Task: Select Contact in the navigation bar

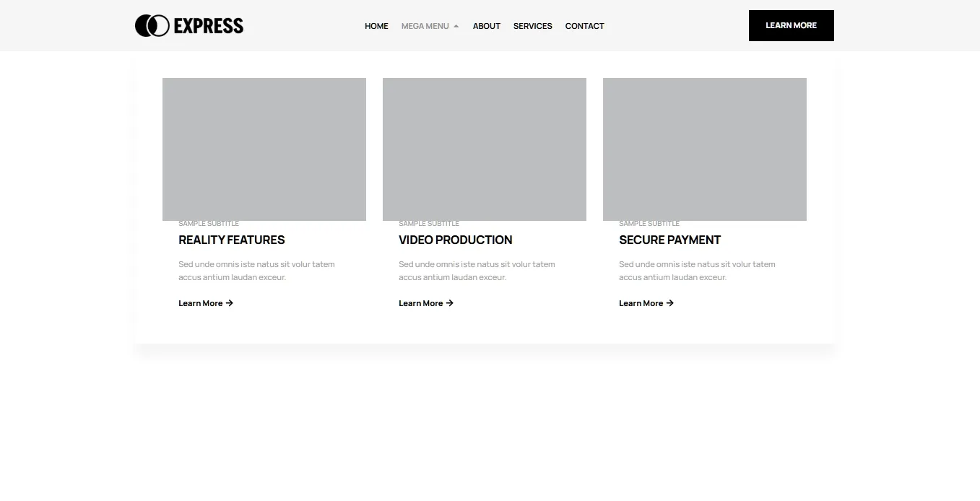Action: point(584,26)
